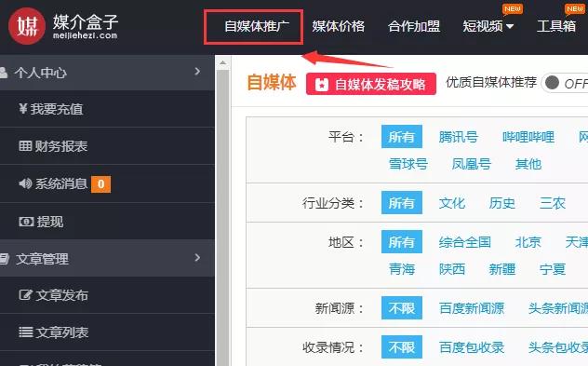Screen dimensions: 588x366
Task: Select 不限 in the 新闻源 filter
Action: click(402, 308)
